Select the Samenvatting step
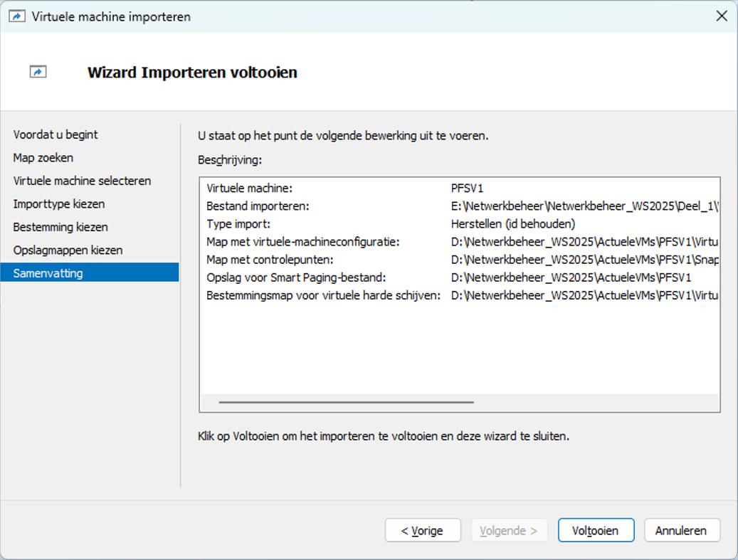This screenshot has width=738, height=560. click(48, 273)
